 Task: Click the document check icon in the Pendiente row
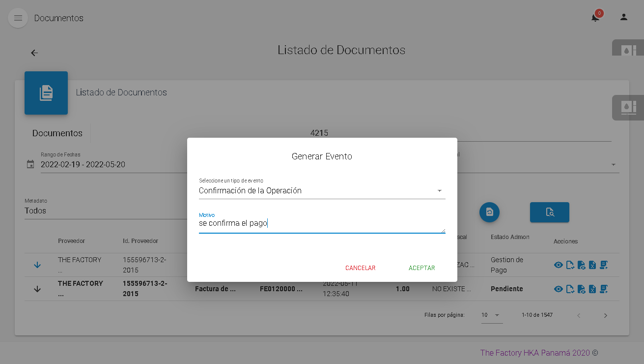click(x=570, y=289)
